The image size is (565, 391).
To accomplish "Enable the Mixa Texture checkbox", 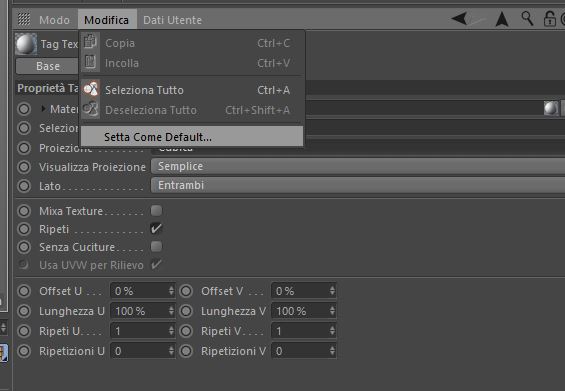I will (156, 210).
